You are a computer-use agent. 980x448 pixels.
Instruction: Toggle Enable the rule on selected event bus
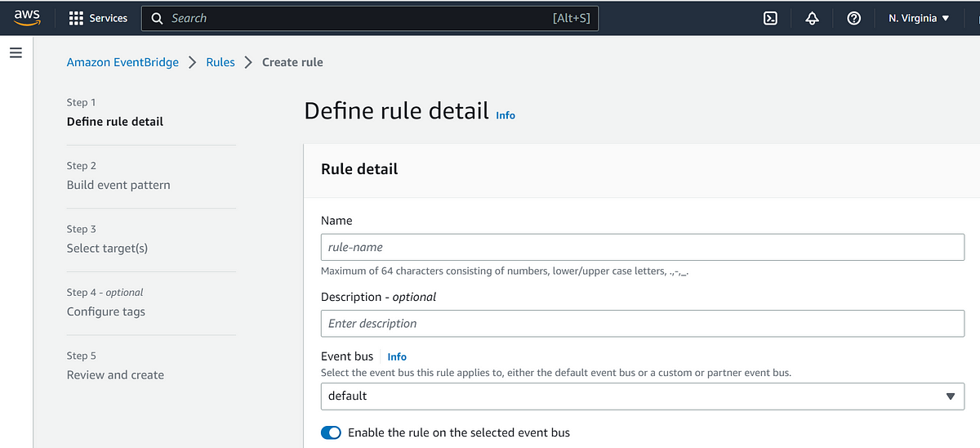pyautogui.click(x=331, y=432)
